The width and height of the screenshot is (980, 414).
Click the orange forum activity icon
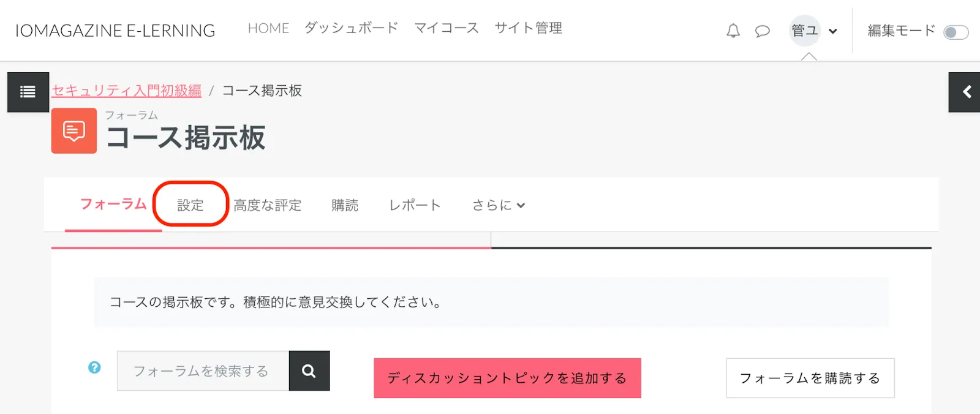pos(74,130)
